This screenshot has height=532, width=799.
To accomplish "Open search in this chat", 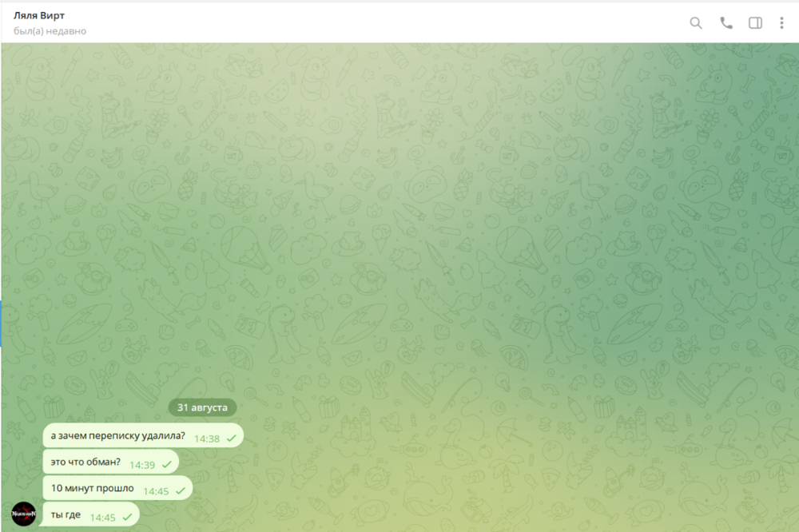I will (696, 23).
